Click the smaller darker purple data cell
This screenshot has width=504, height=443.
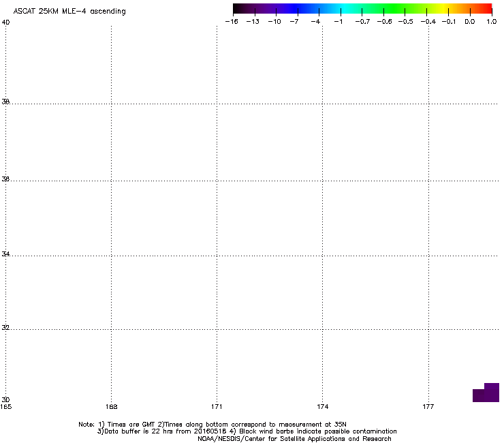click(478, 395)
